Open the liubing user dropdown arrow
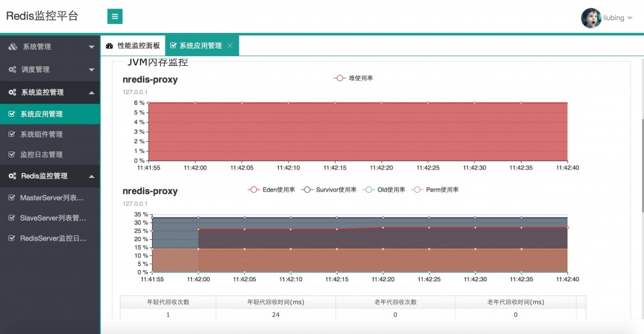The height and width of the screenshot is (334, 644). click(x=629, y=18)
